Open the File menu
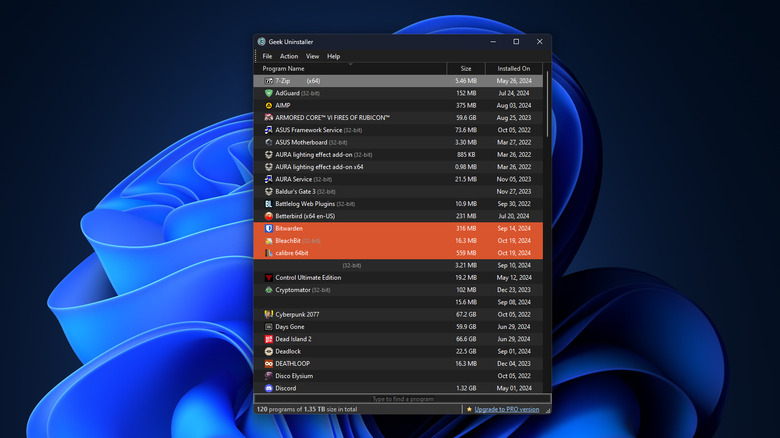The image size is (780, 438). tap(267, 57)
